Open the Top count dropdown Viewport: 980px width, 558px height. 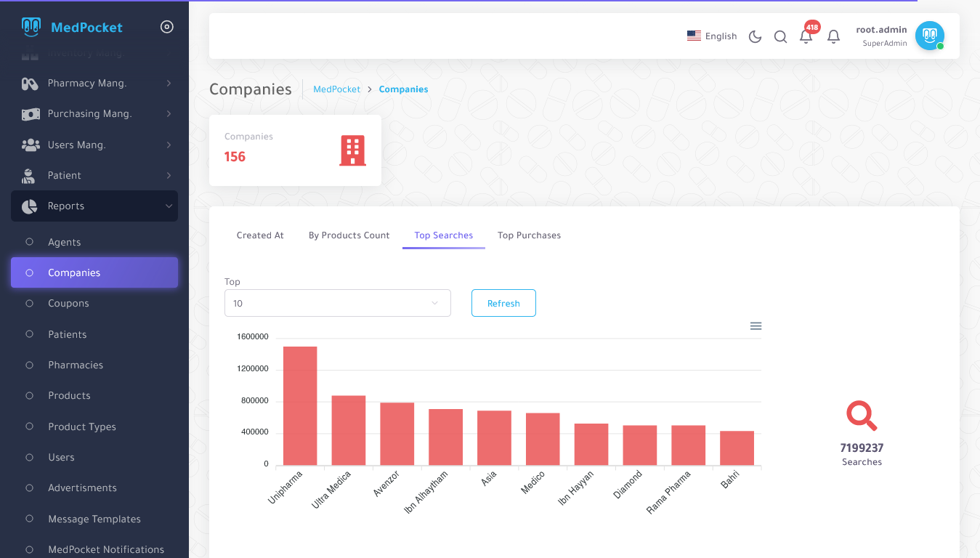(337, 303)
